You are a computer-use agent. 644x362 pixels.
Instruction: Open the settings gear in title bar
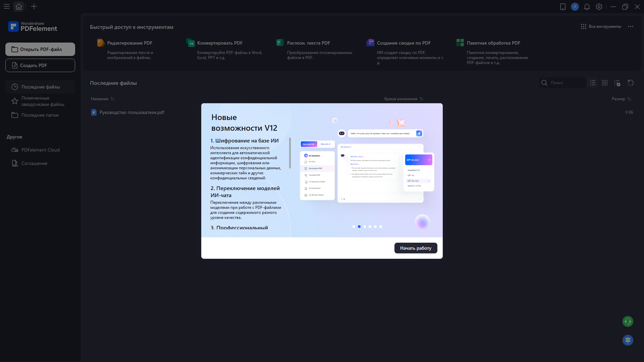pyautogui.click(x=599, y=7)
